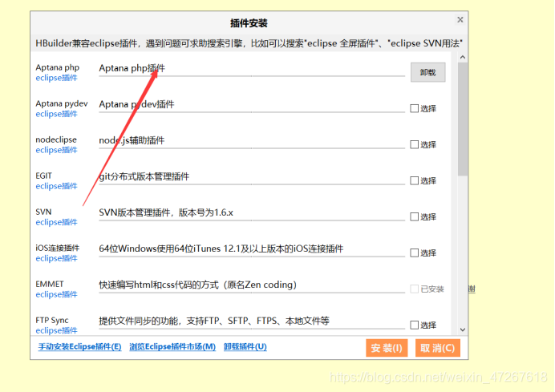This screenshot has width=555, height=392.
Task: Click the 已安装 checkbox for EMMET
Action: click(x=414, y=289)
